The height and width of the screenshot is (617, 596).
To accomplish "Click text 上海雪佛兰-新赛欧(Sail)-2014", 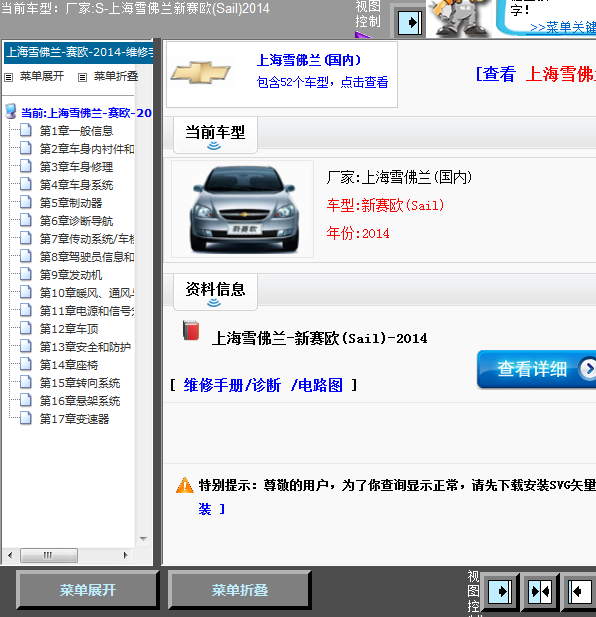I will point(319,338).
